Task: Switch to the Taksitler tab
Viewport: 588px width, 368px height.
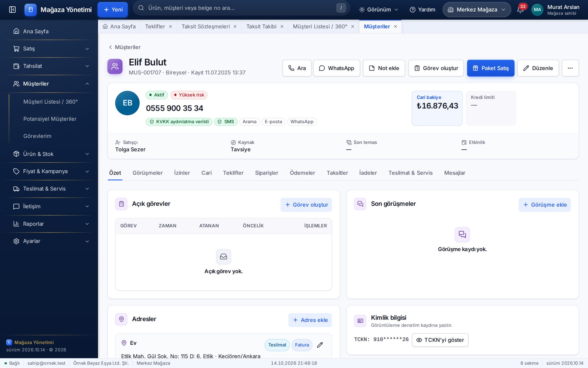Action: 337,173
